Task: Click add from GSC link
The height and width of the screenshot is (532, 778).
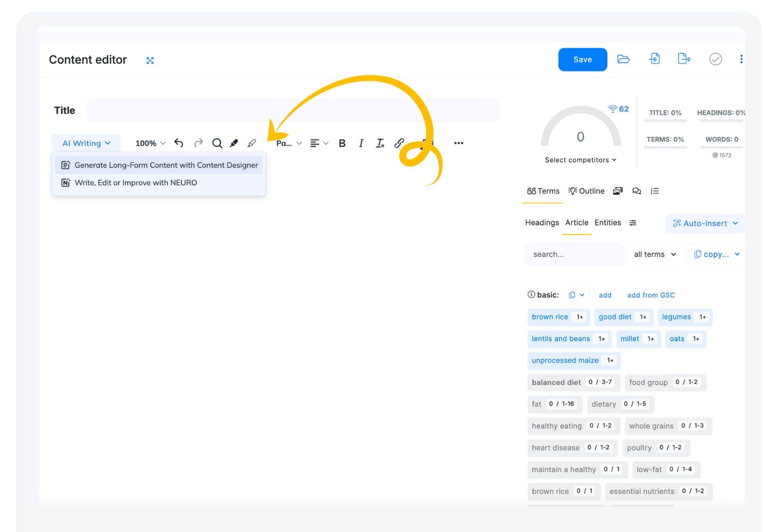Action: pos(651,295)
